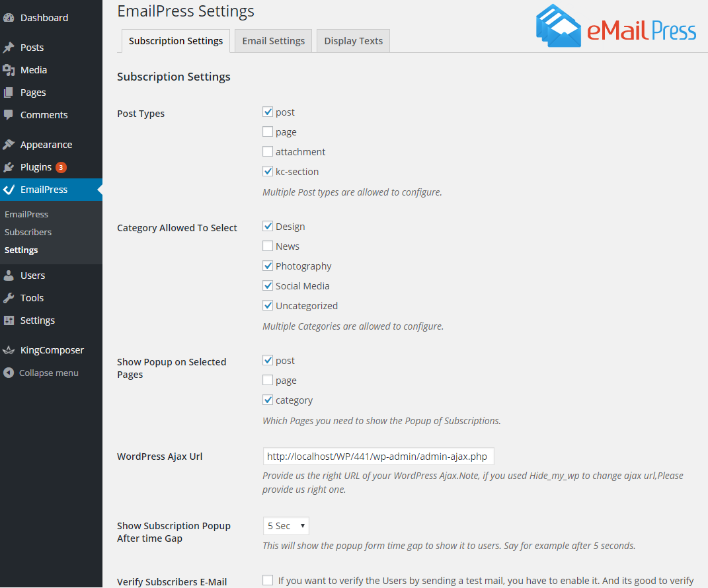Click the Users person icon
This screenshot has width=708, height=588.
point(9,276)
